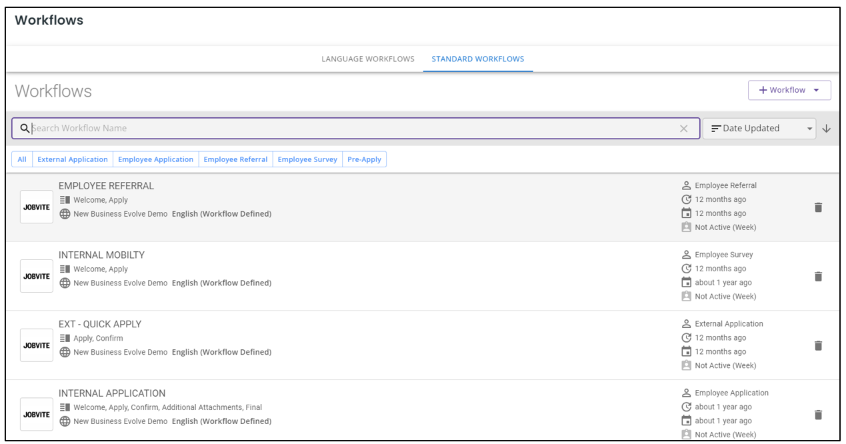Click the Jobvite logo of EXT - QUICK APPLY
The image size is (846, 444).
(37, 345)
